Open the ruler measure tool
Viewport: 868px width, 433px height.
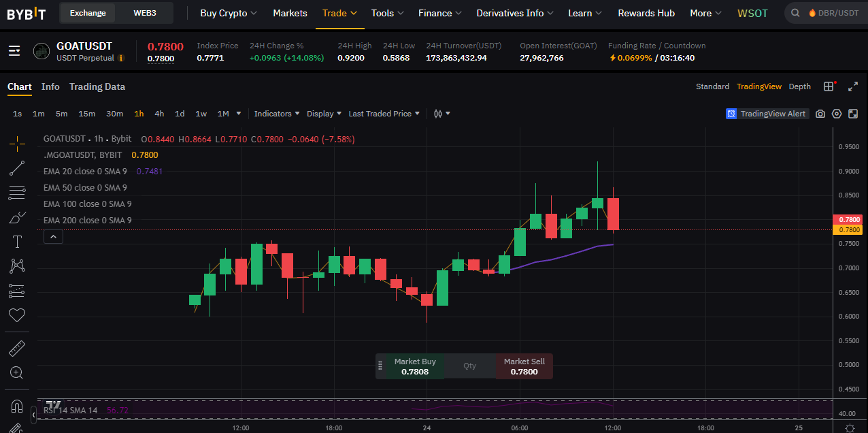[17, 349]
